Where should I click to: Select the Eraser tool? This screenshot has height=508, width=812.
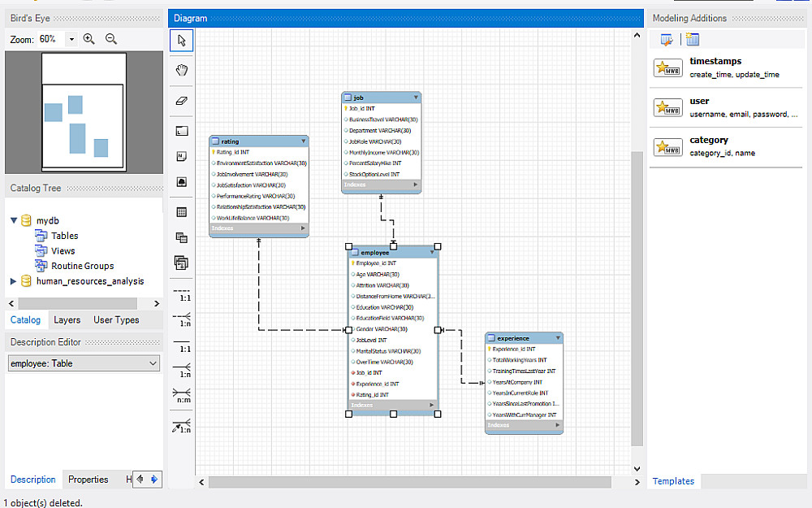(182, 101)
